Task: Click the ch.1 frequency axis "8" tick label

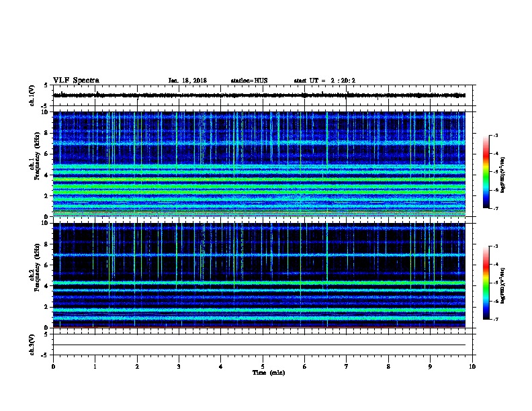Action: click(46, 133)
